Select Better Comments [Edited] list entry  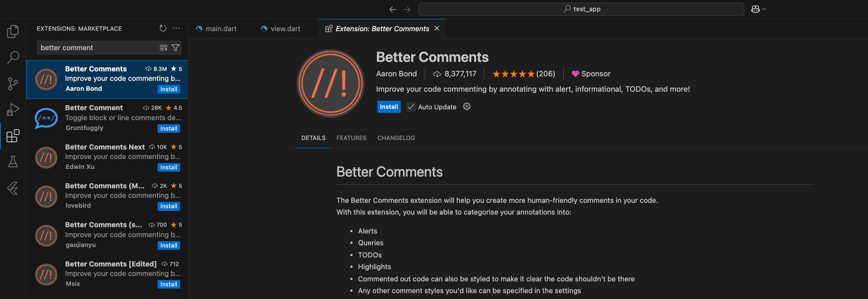click(x=107, y=274)
